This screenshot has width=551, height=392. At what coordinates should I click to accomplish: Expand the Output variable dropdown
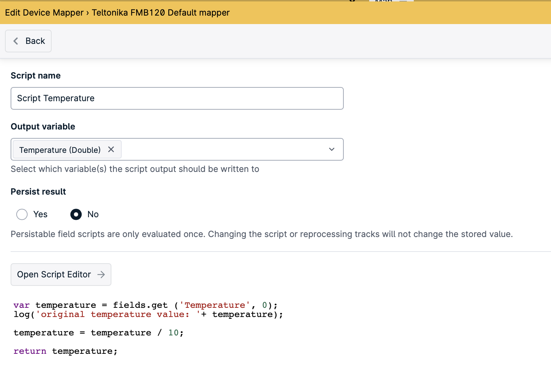click(332, 149)
